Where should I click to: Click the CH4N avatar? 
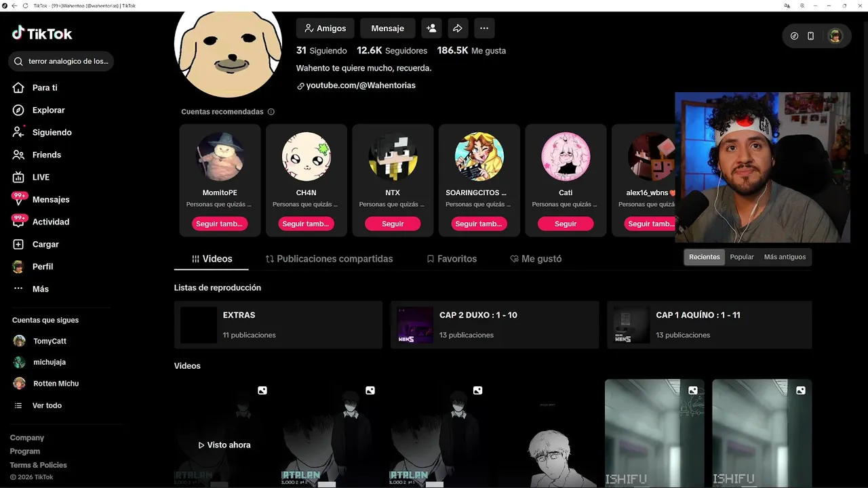click(307, 157)
